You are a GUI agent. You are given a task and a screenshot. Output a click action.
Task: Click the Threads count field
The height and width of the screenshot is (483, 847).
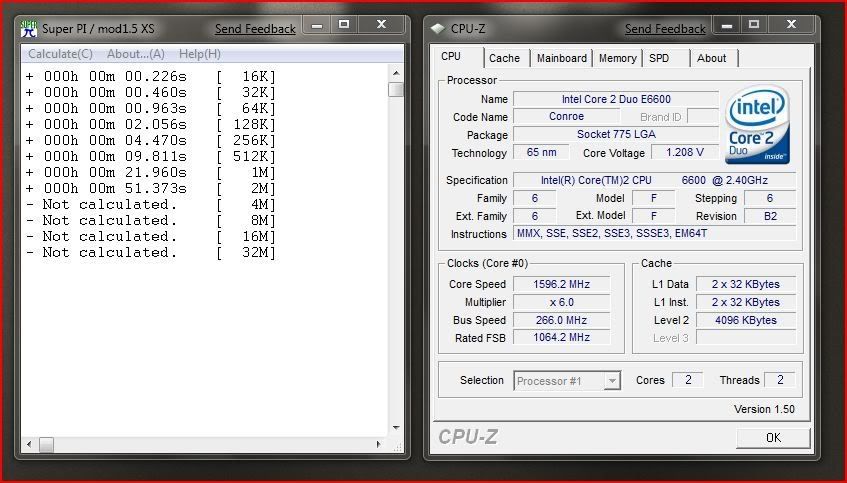780,380
